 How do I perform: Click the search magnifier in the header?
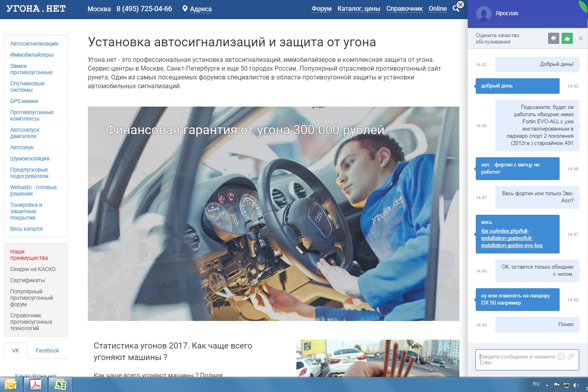(455, 8)
